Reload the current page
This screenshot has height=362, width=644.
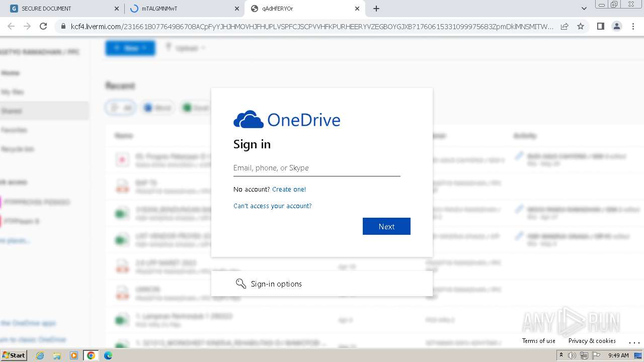[x=43, y=27]
